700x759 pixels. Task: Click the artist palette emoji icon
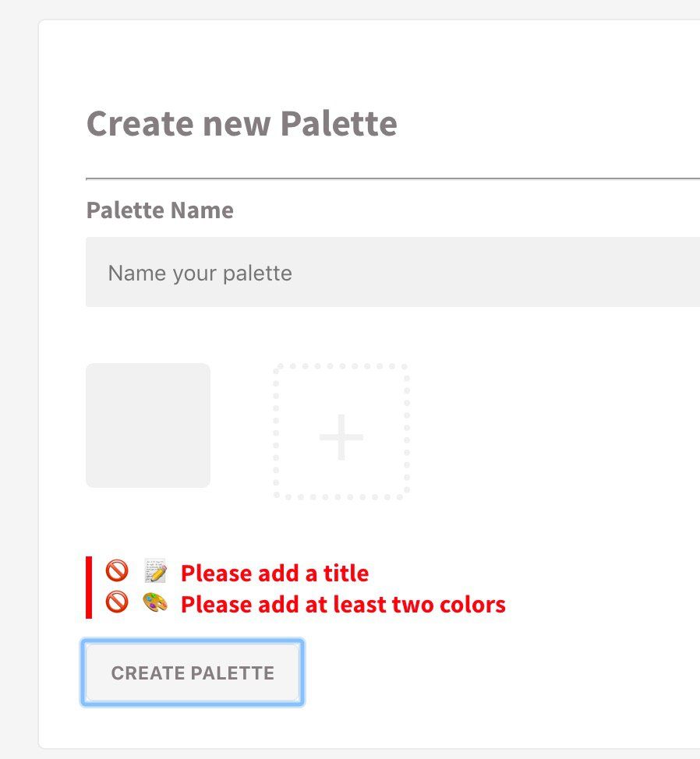(156, 603)
